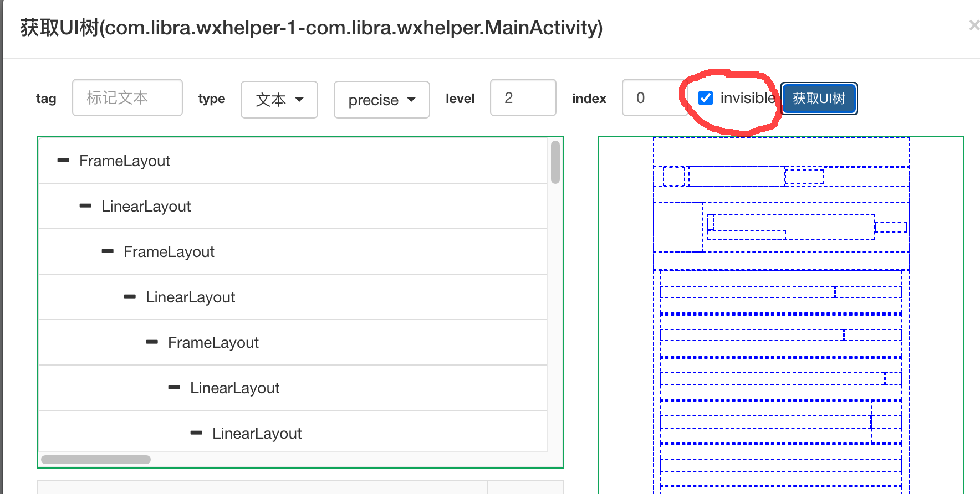
Task: Click the tag 标记文本 input field
Action: (127, 98)
